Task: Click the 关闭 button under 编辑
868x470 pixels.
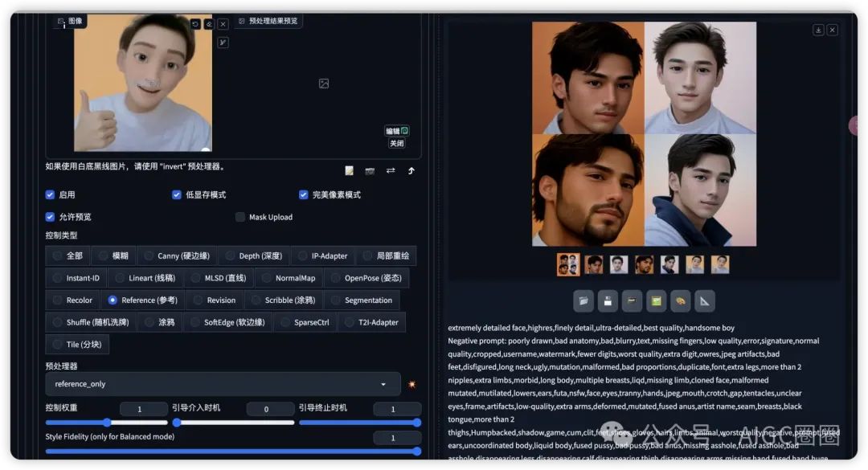Action: coord(397,143)
